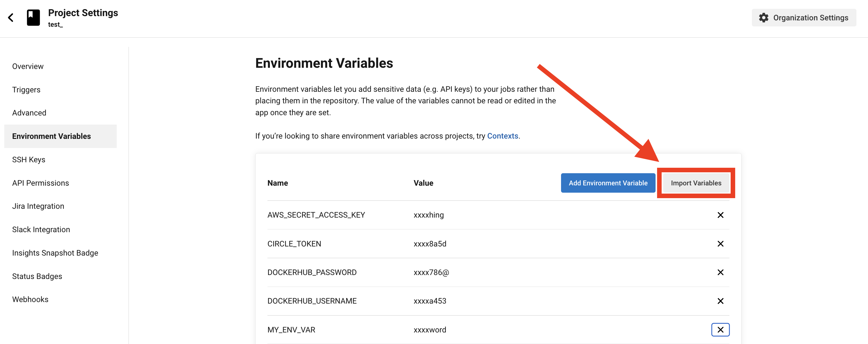Delete the DOCKERHUB_PASSWORD variable

720,272
